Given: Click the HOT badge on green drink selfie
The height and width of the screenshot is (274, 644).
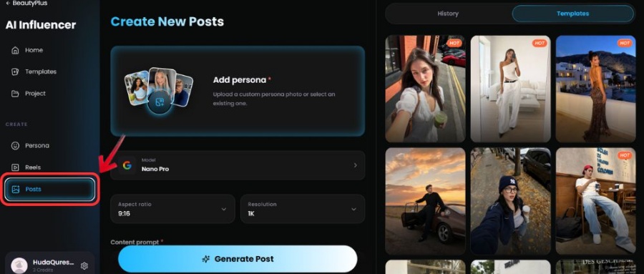Looking at the screenshot, I should click(454, 43).
